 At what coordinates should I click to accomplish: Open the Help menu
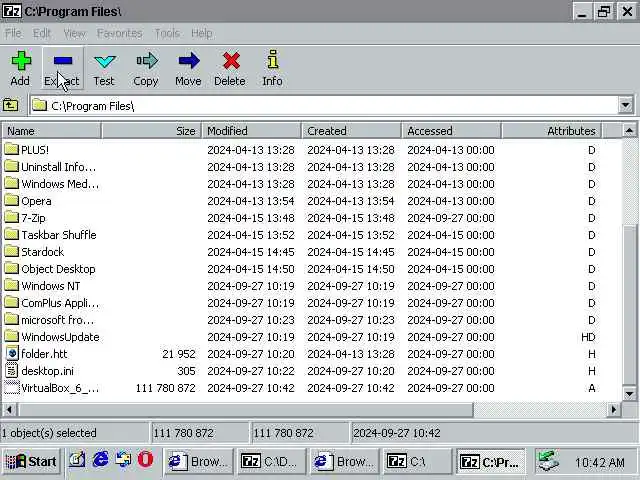(202, 33)
